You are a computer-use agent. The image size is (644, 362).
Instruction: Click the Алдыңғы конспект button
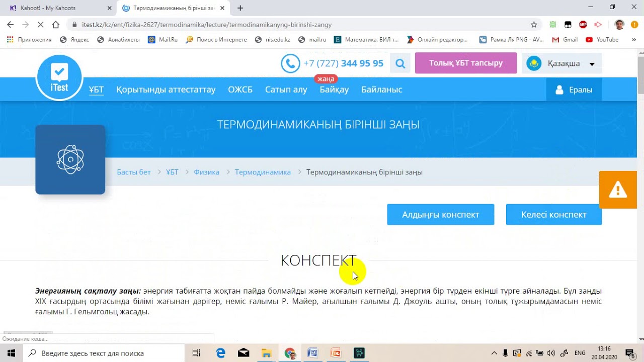(441, 215)
